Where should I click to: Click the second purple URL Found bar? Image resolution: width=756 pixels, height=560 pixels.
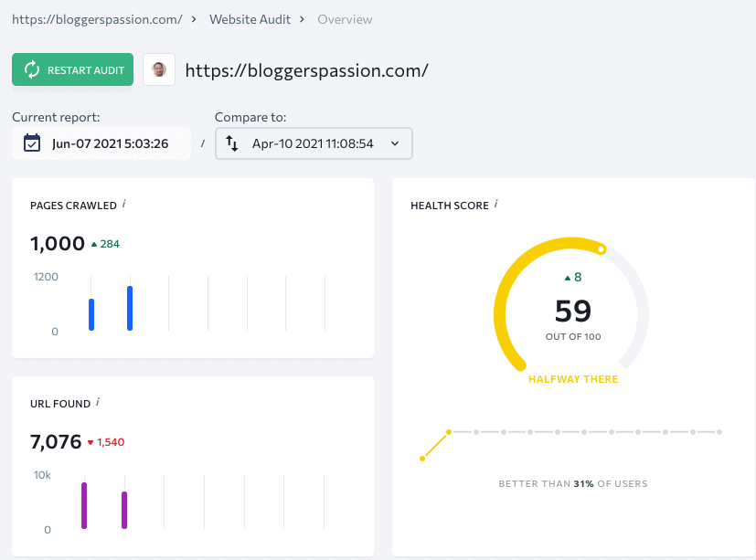[x=124, y=510]
